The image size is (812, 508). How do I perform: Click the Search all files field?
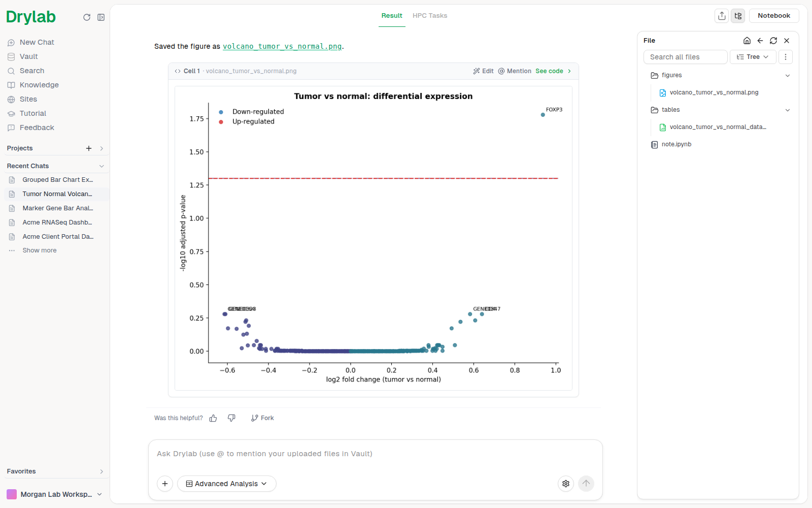685,57
